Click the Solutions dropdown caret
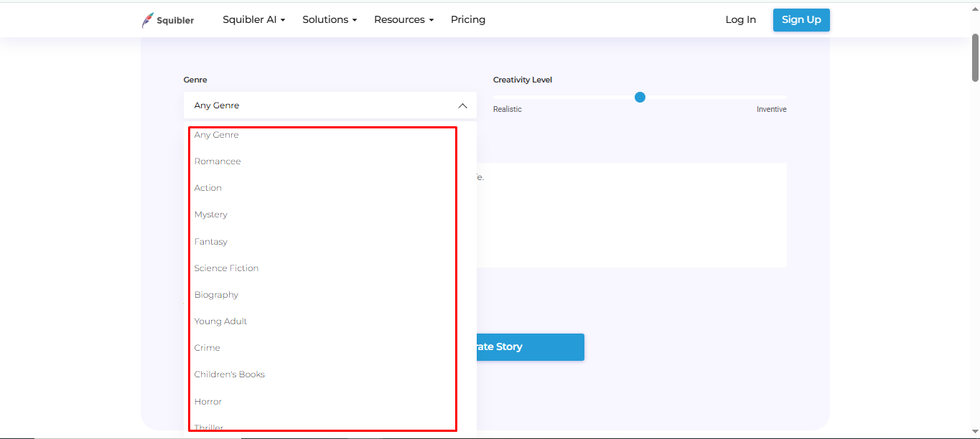Image resolution: width=980 pixels, height=439 pixels. pyautogui.click(x=355, y=20)
